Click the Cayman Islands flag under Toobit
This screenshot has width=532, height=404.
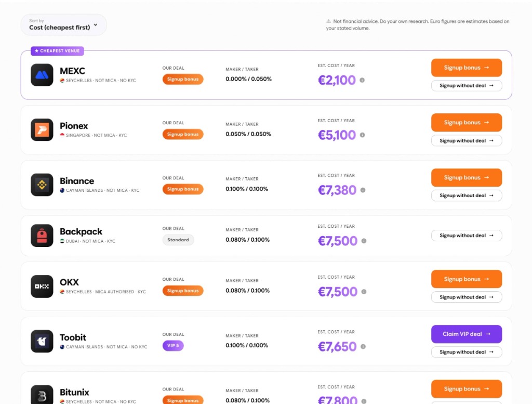[62, 347]
